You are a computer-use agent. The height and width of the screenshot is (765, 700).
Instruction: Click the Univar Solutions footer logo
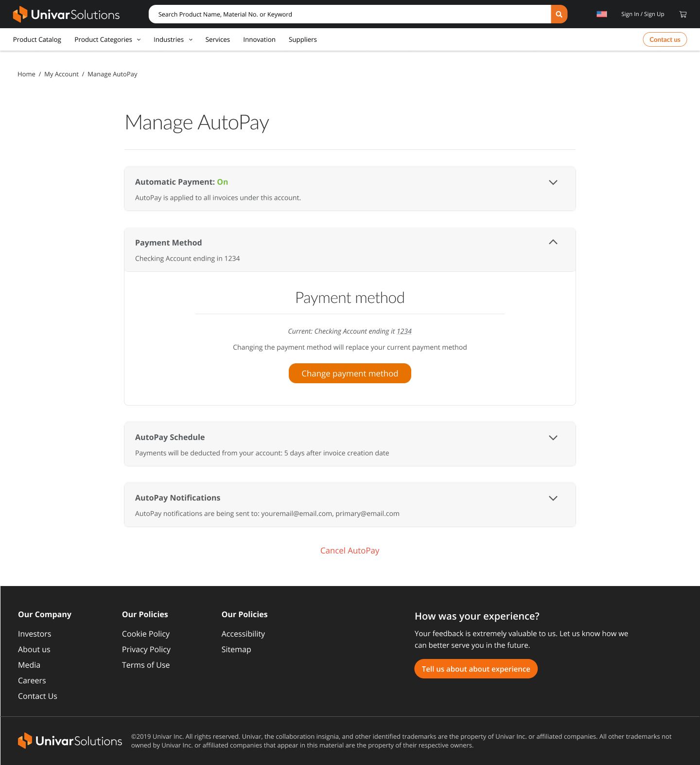70,741
